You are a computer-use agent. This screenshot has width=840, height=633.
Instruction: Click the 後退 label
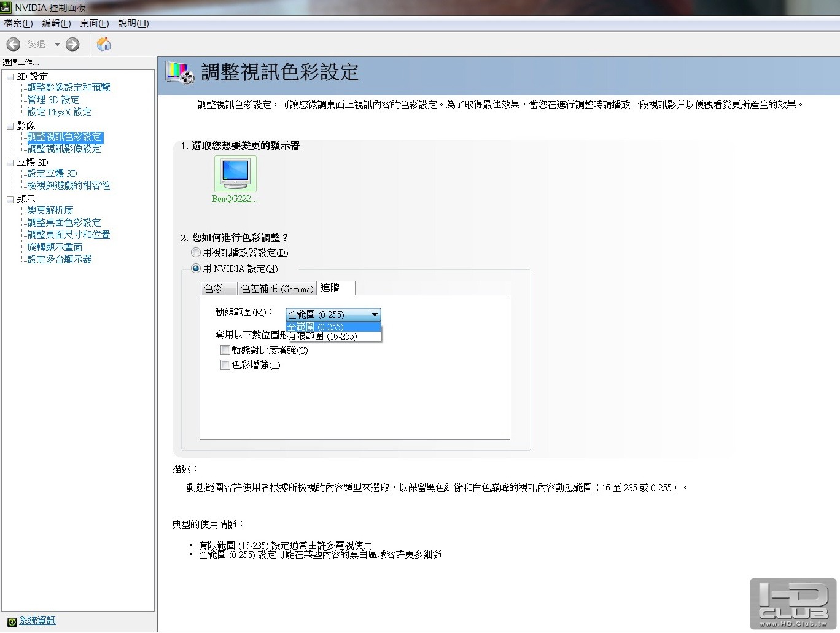pos(36,44)
